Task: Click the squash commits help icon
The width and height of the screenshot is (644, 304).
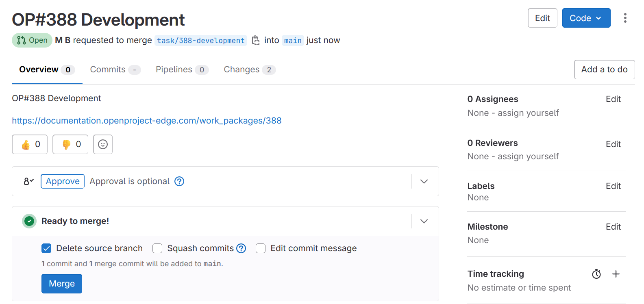Action: (x=241, y=248)
